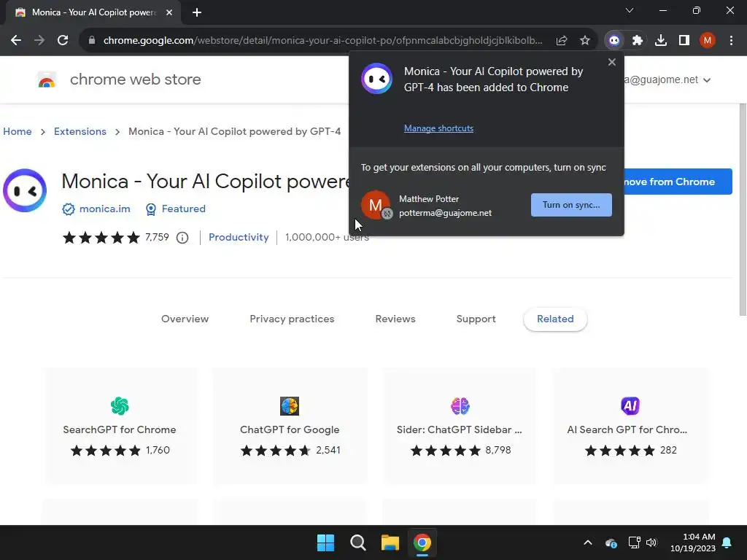Image resolution: width=747 pixels, height=560 pixels.
Task: Open clock showing 1:04 AM
Action: 693,542
